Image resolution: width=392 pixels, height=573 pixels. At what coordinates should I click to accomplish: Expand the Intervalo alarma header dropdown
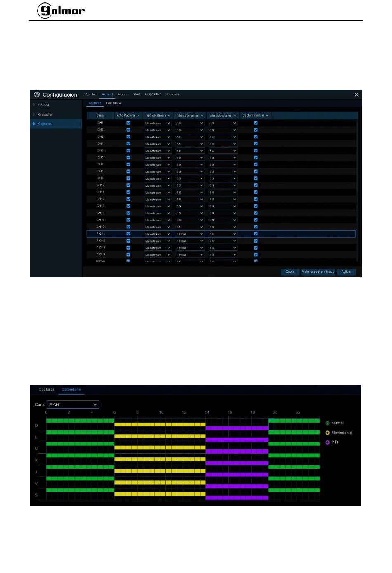tap(235, 116)
